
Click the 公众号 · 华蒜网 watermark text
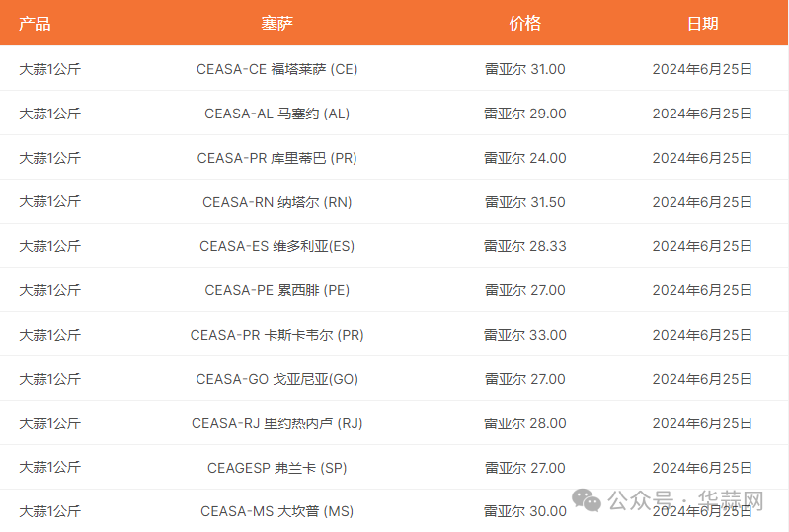coord(686,499)
